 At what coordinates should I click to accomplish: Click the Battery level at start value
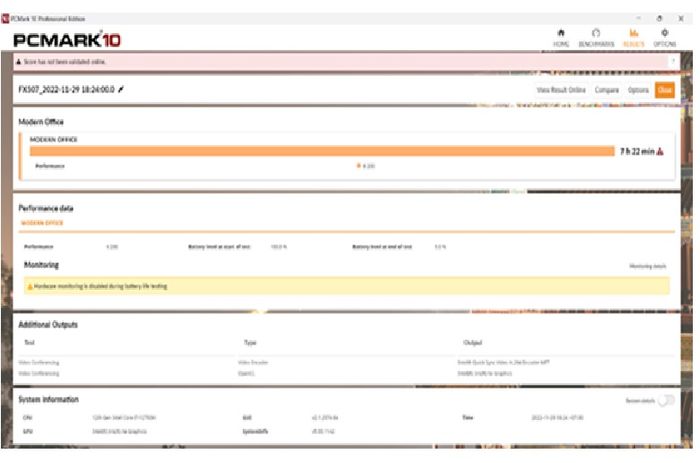(279, 246)
